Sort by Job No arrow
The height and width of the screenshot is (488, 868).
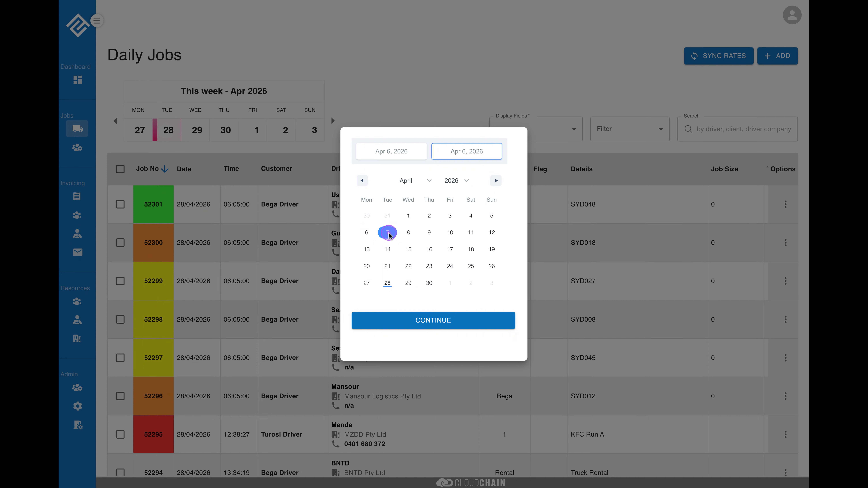click(165, 169)
